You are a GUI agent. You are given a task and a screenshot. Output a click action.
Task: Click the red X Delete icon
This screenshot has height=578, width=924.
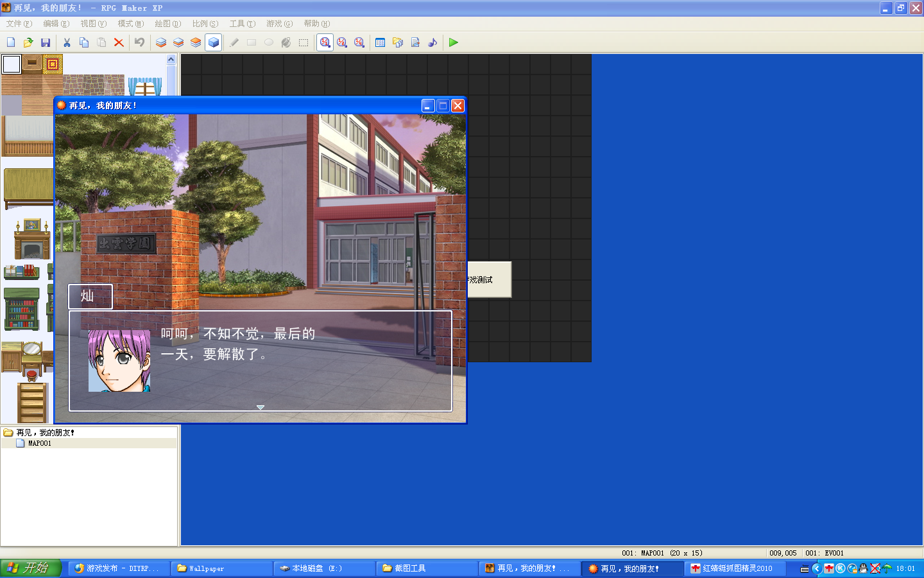(x=119, y=42)
